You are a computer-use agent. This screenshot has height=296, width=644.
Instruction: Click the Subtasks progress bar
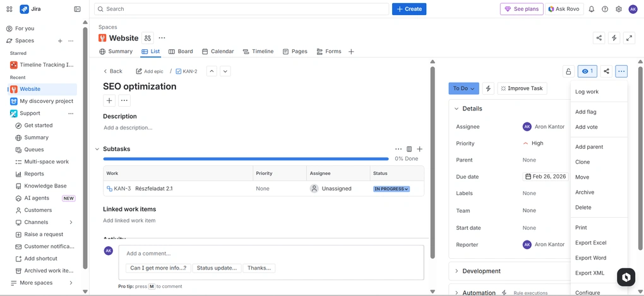point(246,158)
